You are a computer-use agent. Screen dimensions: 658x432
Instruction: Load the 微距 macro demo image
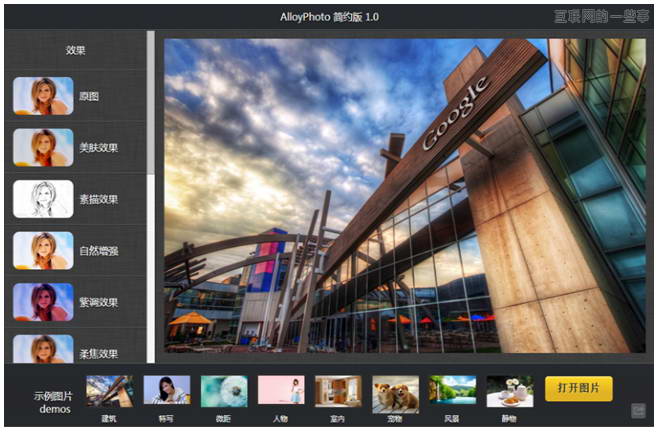pos(224,391)
